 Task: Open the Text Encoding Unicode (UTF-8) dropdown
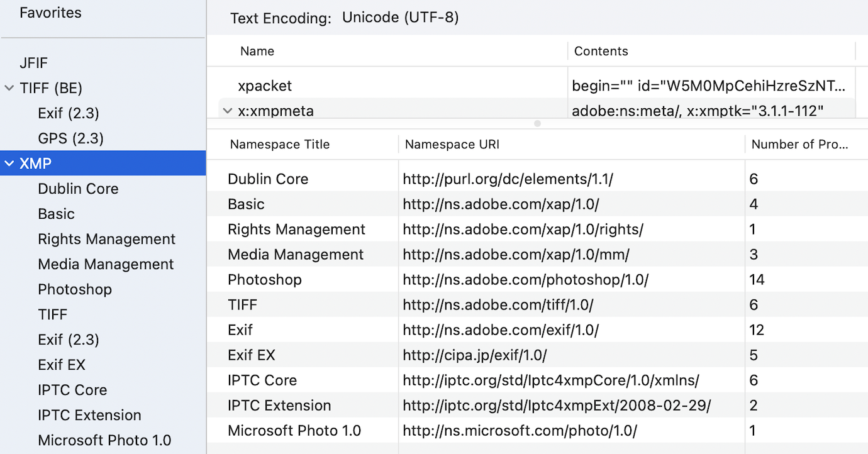point(400,18)
